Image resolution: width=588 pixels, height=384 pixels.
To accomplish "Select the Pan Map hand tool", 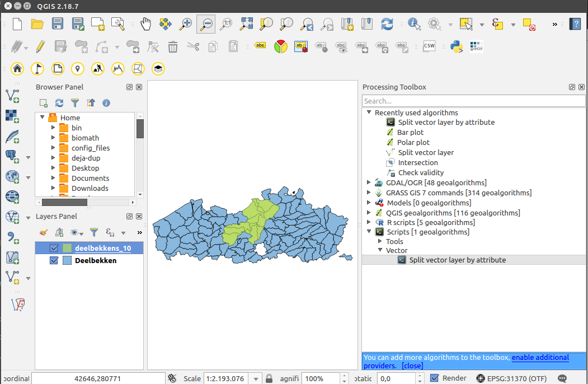I will point(145,24).
